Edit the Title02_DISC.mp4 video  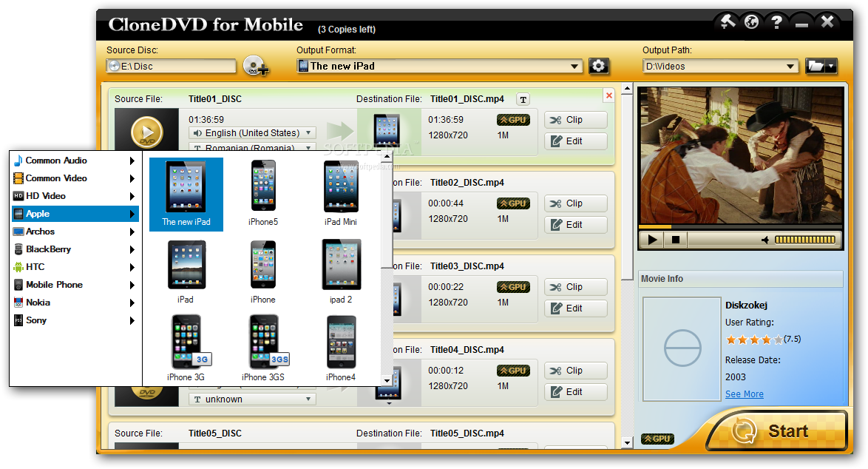(x=576, y=225)
